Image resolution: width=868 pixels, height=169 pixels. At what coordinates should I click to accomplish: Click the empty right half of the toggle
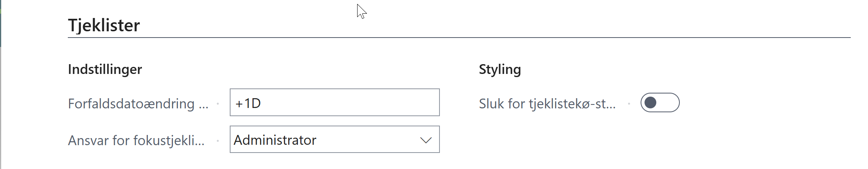click(670, 102)
